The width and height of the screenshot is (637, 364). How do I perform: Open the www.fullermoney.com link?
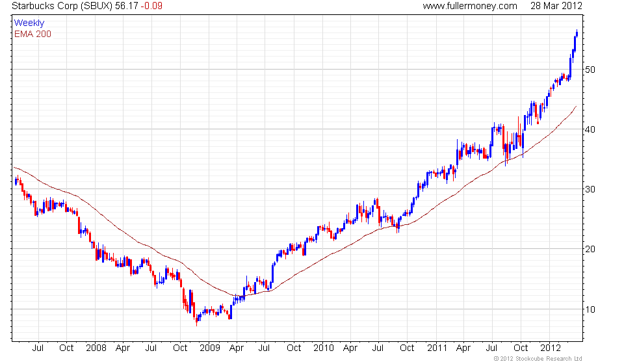[x=469, y=6]
